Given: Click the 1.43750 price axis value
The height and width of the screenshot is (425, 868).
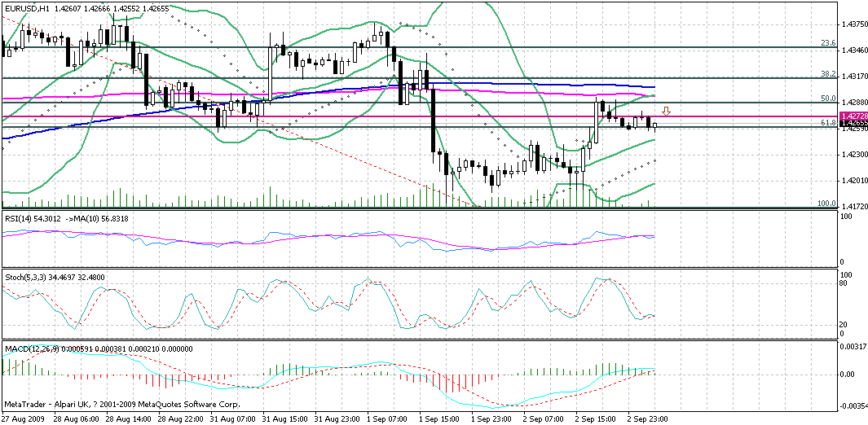Looking at the screenshot, I should tap(853, 24).
